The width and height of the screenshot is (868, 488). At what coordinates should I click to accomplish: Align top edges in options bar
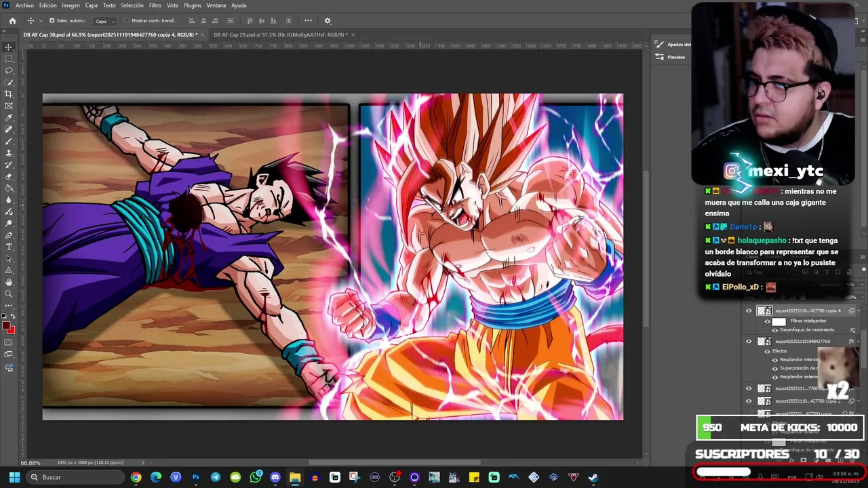coord(250,21)
